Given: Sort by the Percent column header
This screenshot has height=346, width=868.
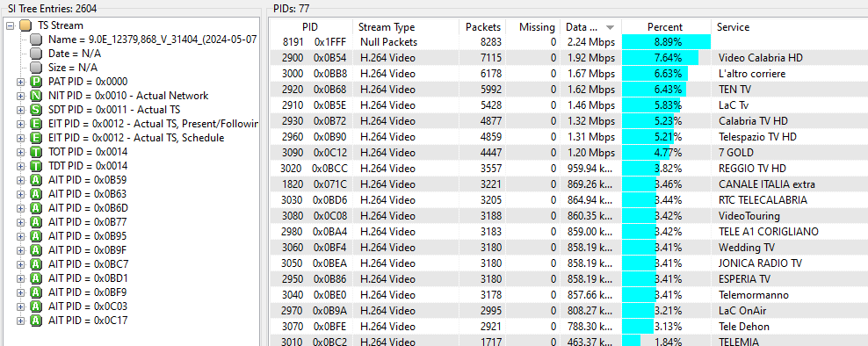Looking at the screenshot, I should coord(666,27).
